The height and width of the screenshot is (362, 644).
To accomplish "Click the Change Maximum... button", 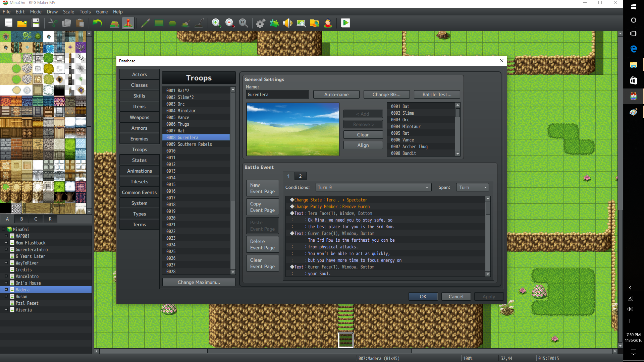I will pos(199,282).
